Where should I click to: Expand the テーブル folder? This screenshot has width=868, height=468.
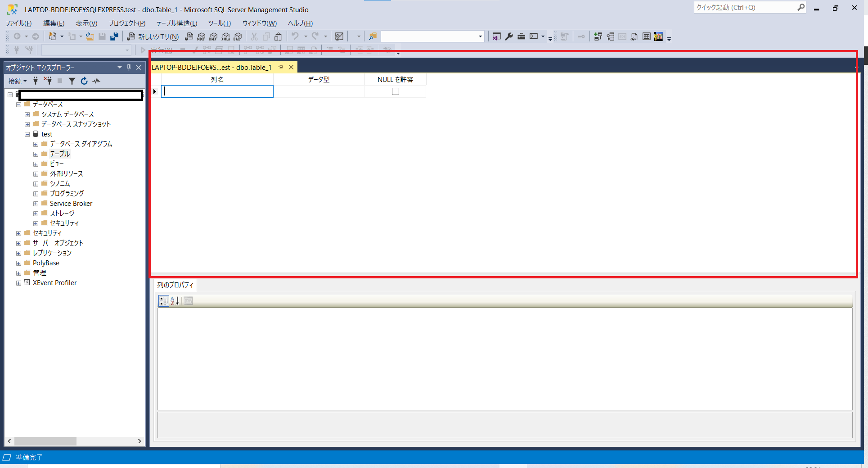click(x=36, y=154)
